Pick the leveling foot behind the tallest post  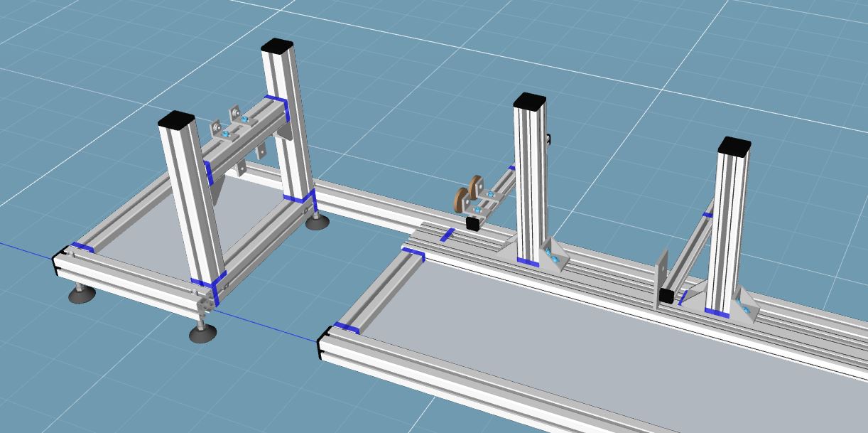(317, 223)
